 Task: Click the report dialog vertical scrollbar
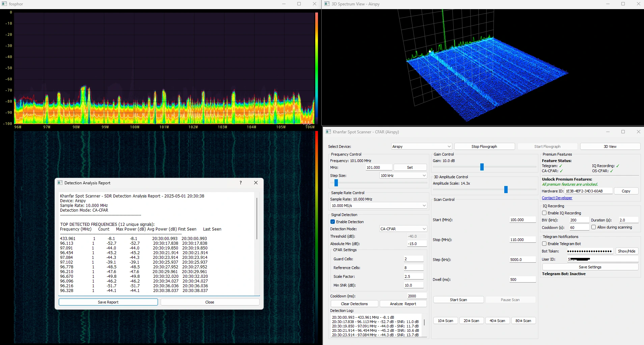click(x=257, y=219)
